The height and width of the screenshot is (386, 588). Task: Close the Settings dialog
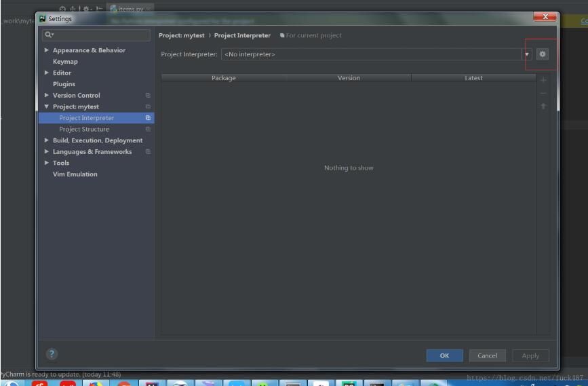pyautogui.click(x=545, y=16)
